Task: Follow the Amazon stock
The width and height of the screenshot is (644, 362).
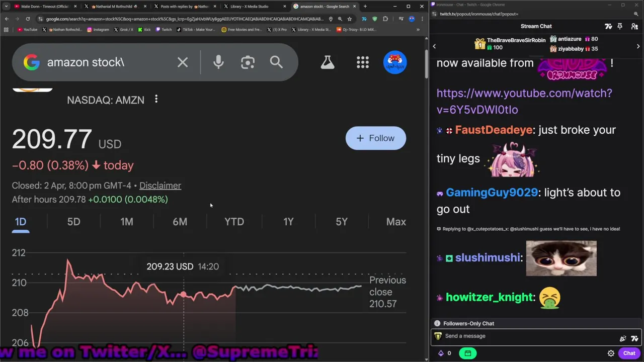Action: pyautogui.click(x=376, y=138)
